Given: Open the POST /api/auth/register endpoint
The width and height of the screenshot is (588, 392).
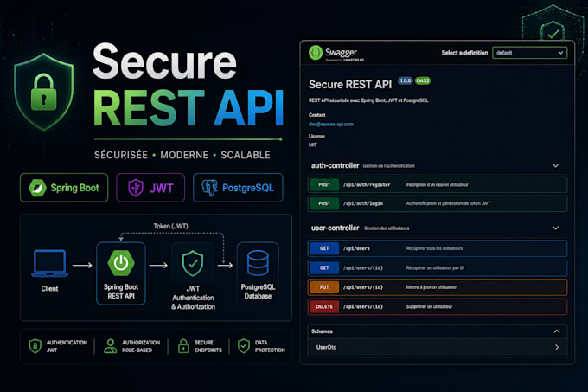Looking at the screenshot, I should point(438,184).
